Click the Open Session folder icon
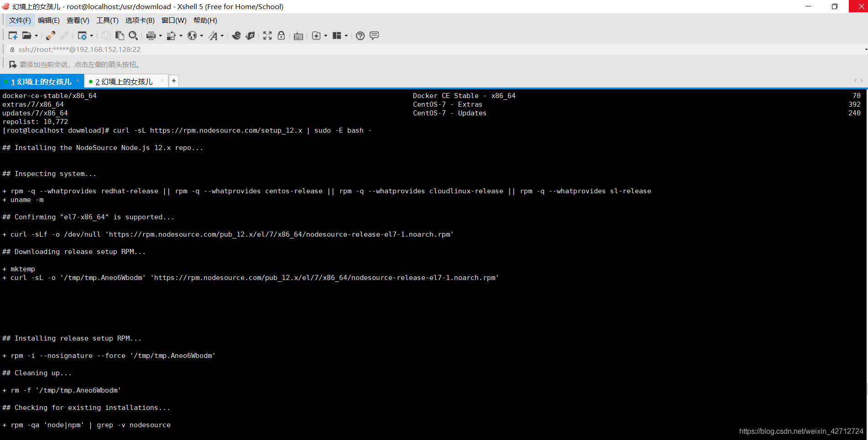 pos(27,36)
